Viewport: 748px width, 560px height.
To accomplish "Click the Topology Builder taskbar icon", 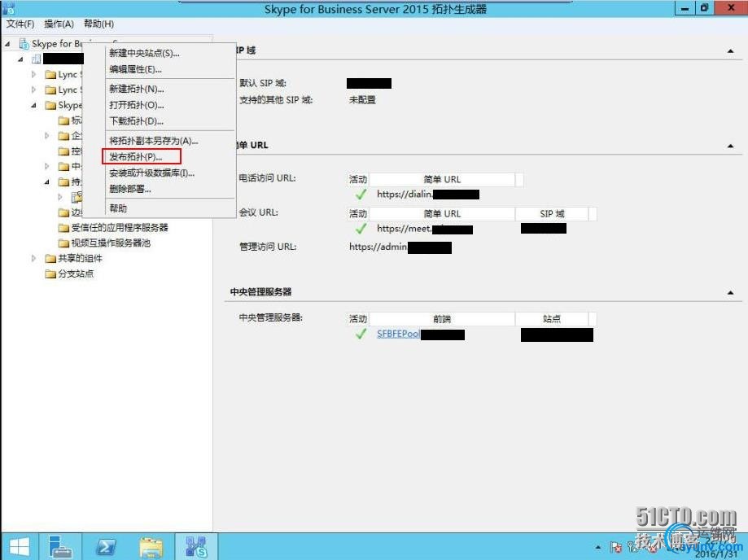I will pyautogui.click(x=196, y=547).
